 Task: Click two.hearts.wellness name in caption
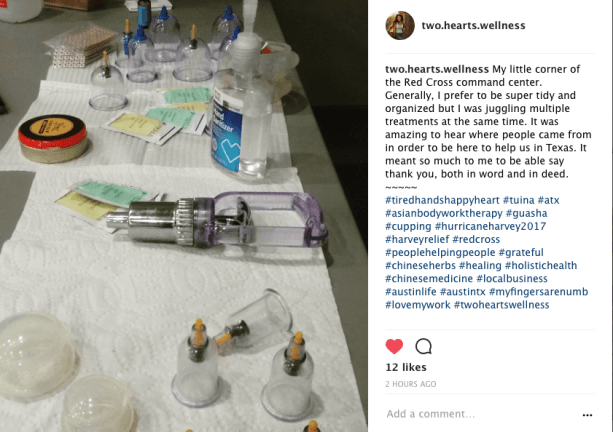tap(437, 69)
